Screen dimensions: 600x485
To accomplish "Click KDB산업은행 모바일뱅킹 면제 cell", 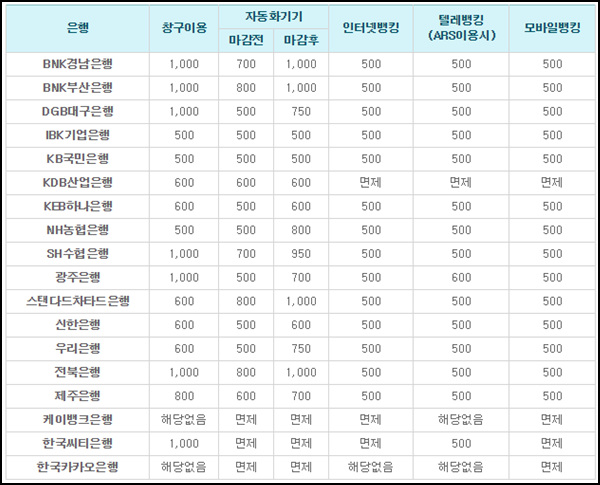I will pos(552,183).
